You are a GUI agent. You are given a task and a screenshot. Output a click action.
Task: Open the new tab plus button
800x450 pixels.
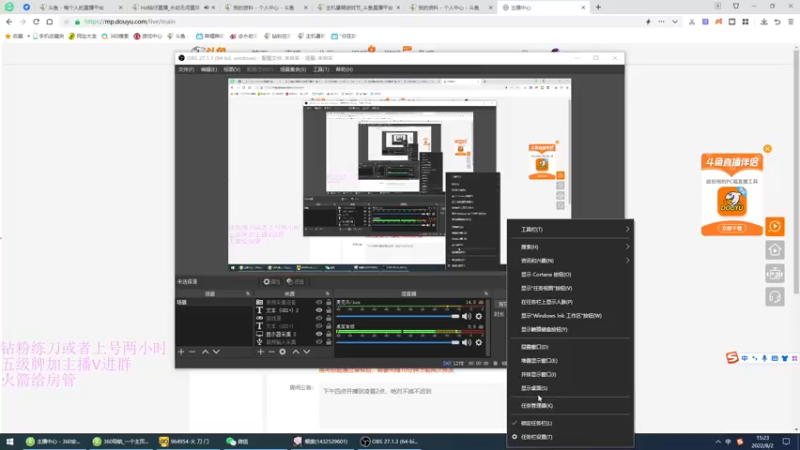(x=598, y=7)
